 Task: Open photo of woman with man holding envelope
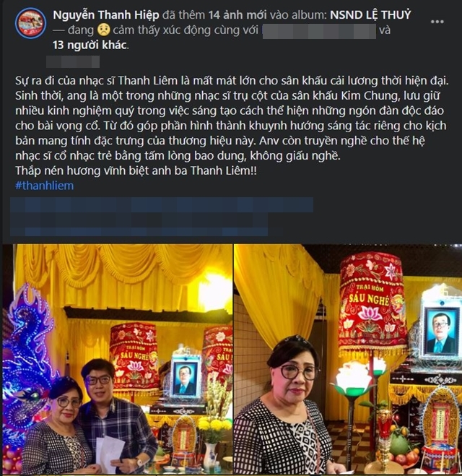click(x=118, y=359)
